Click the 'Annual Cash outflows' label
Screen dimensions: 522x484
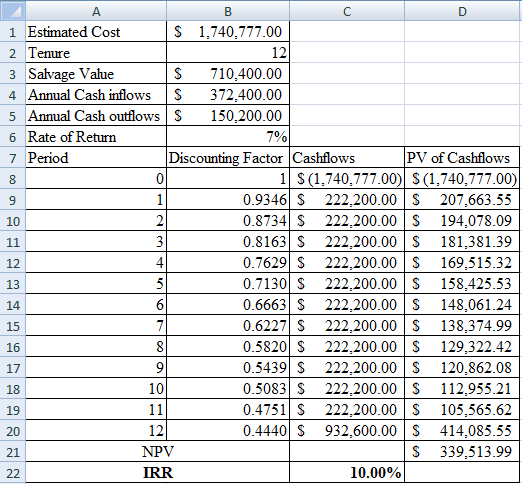pyautogui.click(x=96, y=116)
